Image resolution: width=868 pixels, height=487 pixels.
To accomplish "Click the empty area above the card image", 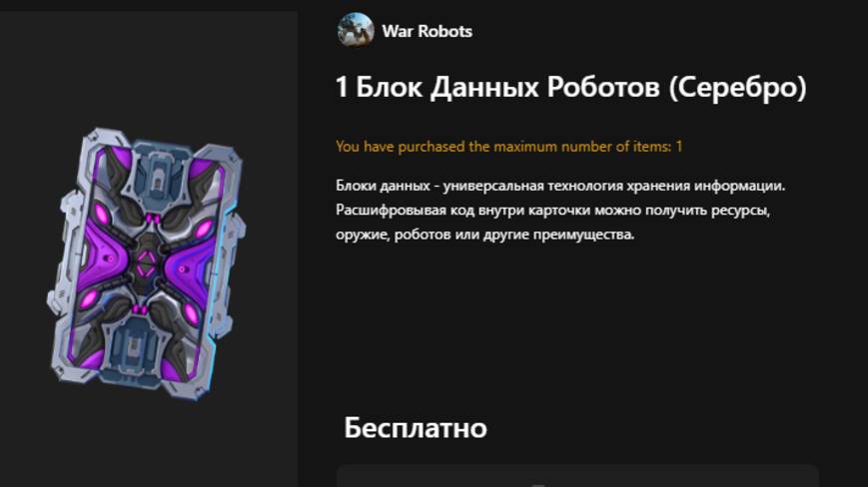I will (149, 66).
